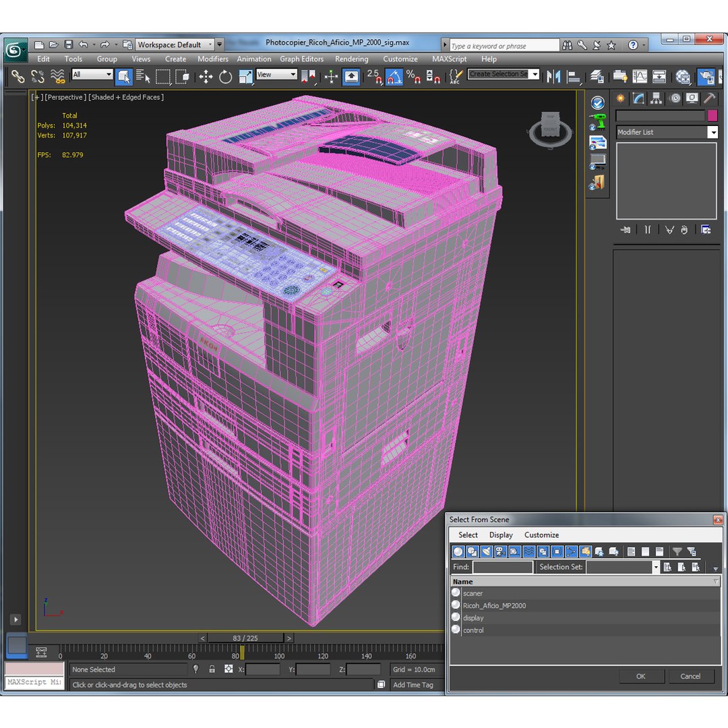The image size is (728, 728).
Task: Open the Render Setup icon
Action: 706,76
